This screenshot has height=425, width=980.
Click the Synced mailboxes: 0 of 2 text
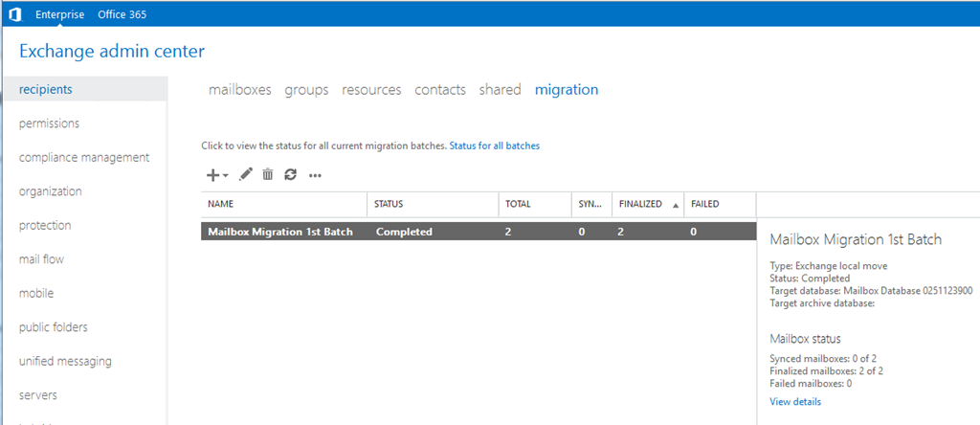[x=821, y=359]
